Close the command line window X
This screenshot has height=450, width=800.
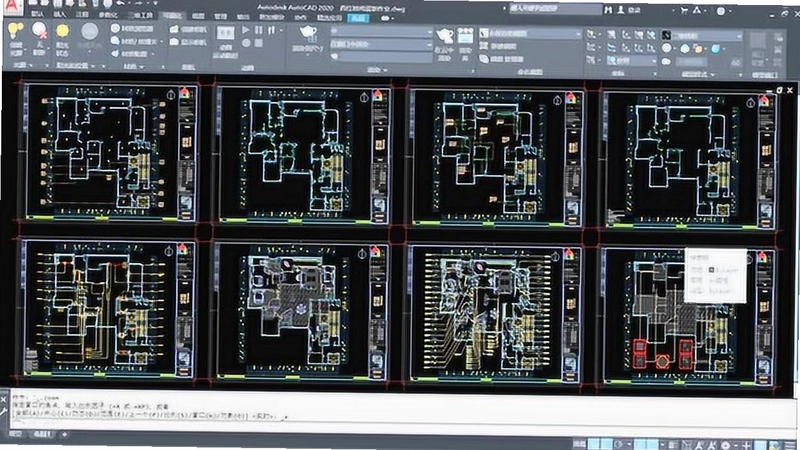[3, 399]
